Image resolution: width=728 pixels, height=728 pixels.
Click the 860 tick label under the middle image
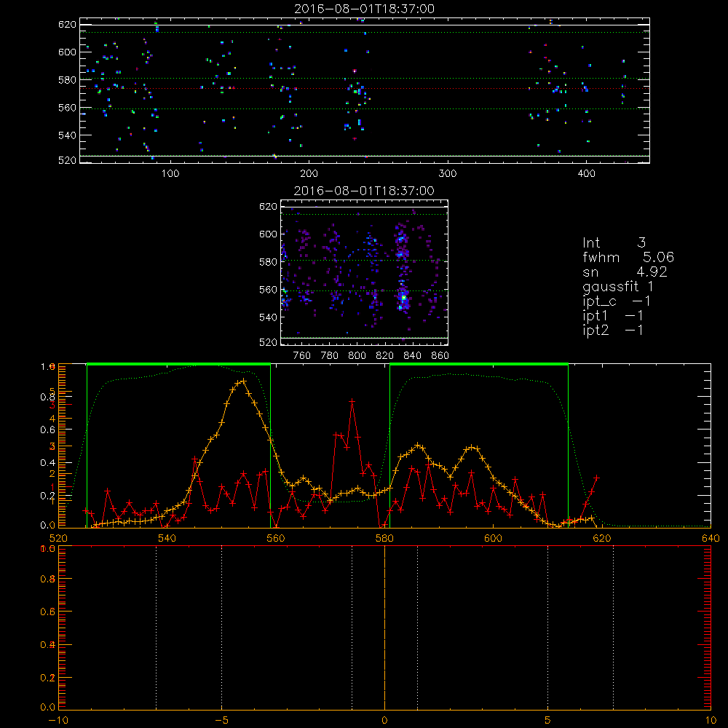pyautogui.click(x=440, y=356)
